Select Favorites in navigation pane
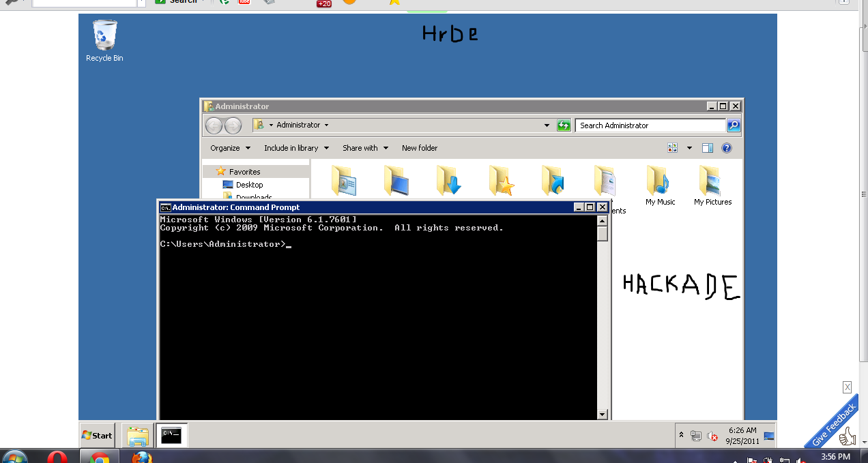 [244, 172]
